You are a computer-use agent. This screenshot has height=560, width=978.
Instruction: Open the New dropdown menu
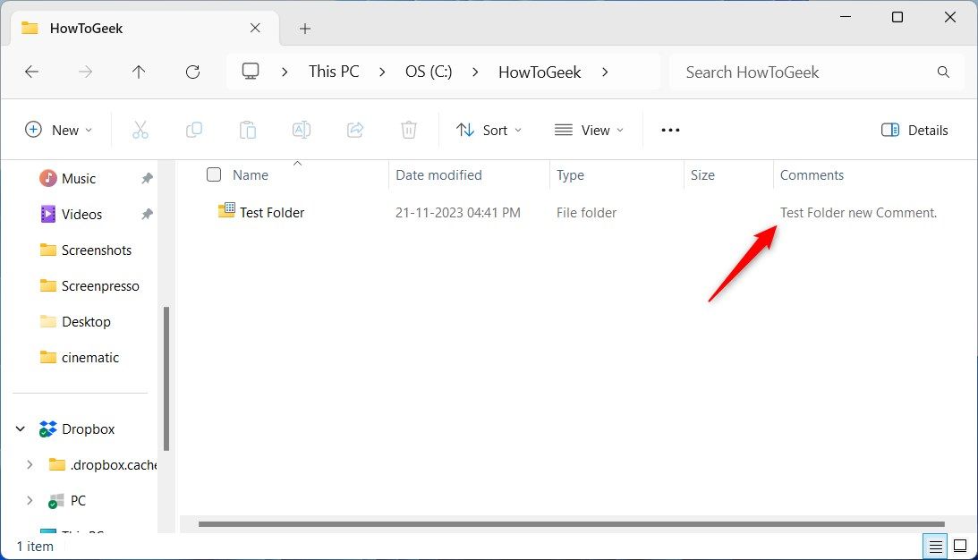point(59,130)
